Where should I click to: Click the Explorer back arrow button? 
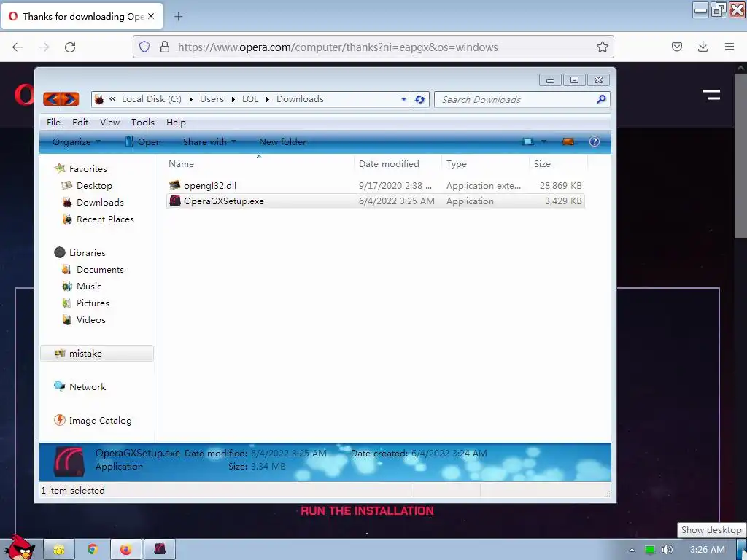52,99
